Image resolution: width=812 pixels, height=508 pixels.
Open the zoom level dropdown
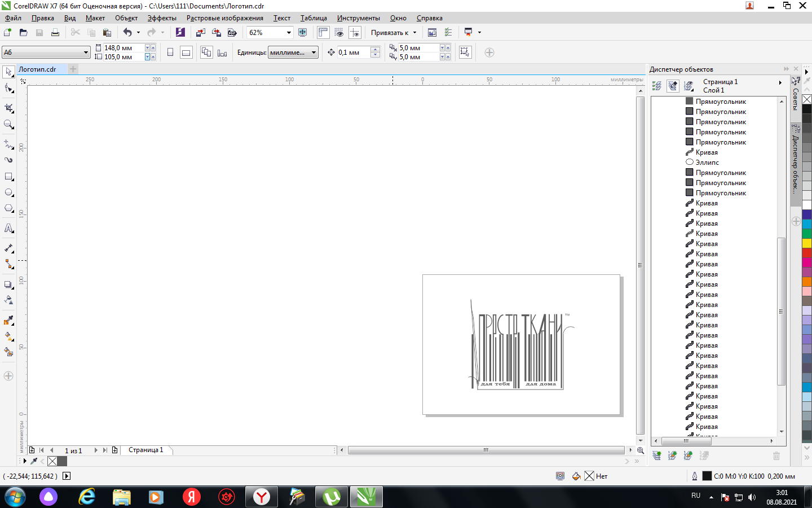289,33
